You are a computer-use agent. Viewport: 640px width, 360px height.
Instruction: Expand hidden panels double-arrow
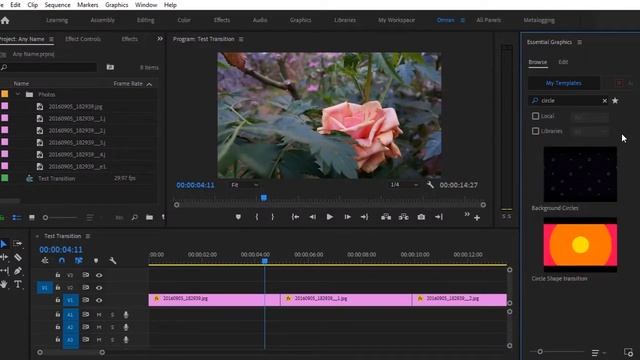[x=160, y=39]
